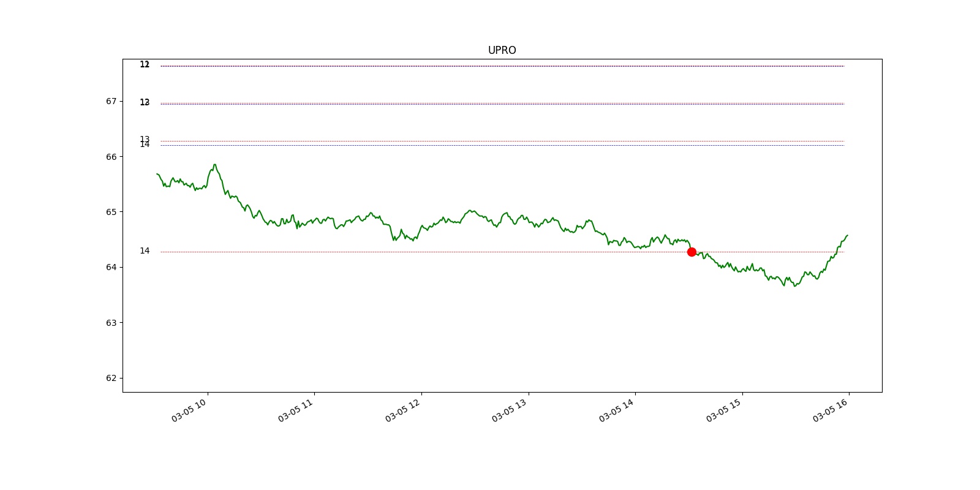Click the x-axis label 03-05 13

point(510,410)
